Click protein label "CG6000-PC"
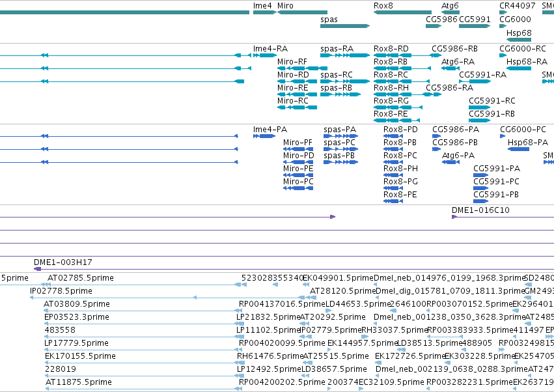The height and width of the screenshot is (392, 554). coord(523,130)
